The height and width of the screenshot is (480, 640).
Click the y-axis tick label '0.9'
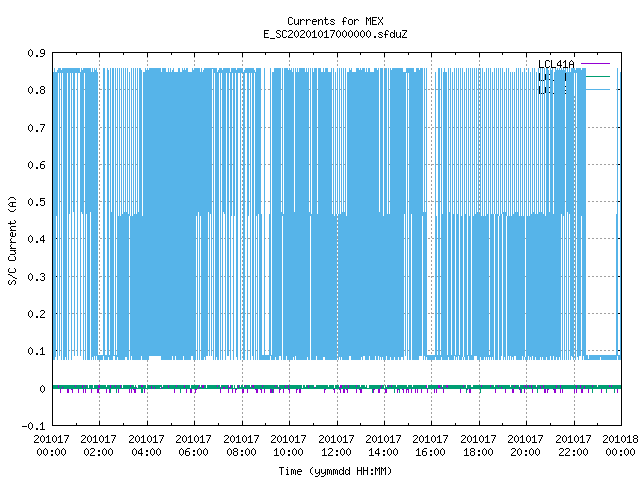36,53
